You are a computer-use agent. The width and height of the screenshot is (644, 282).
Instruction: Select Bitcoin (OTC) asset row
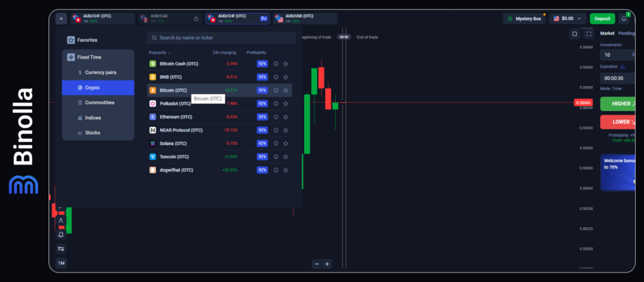[x=219, y=90]
